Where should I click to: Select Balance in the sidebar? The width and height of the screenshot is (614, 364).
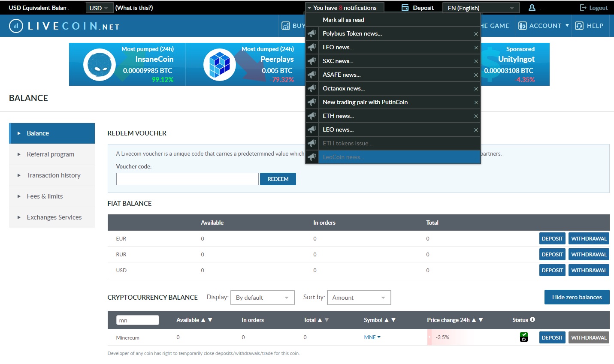click(x=52, y=133)
